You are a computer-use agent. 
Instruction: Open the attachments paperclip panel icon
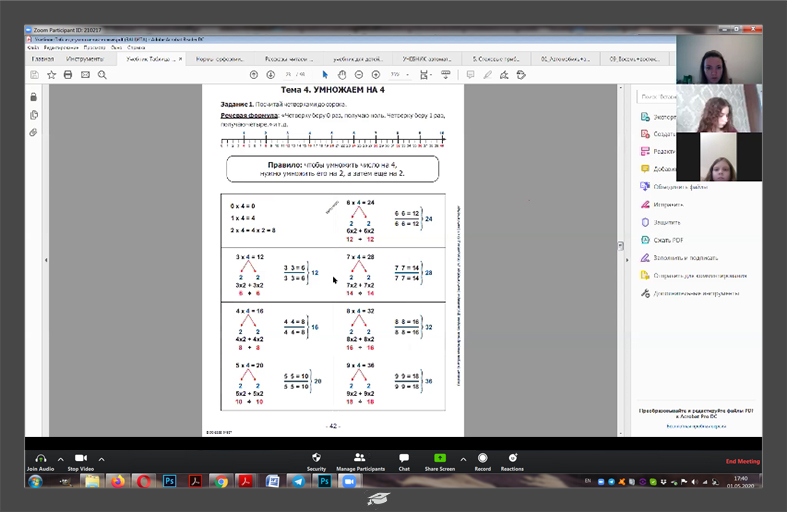[34, 133]
